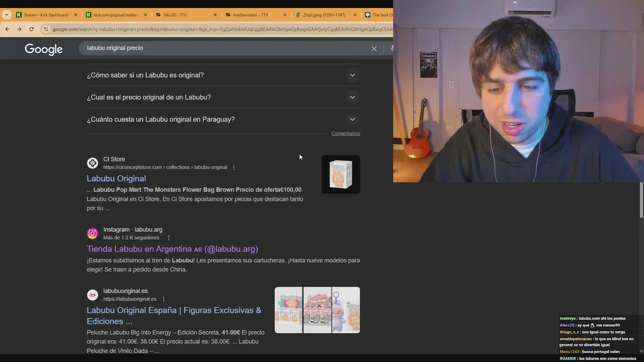This screenshot has height=362, width=644.
Task: Click the labubuoriginal.es favicon icon
Action: pos(93,295)
